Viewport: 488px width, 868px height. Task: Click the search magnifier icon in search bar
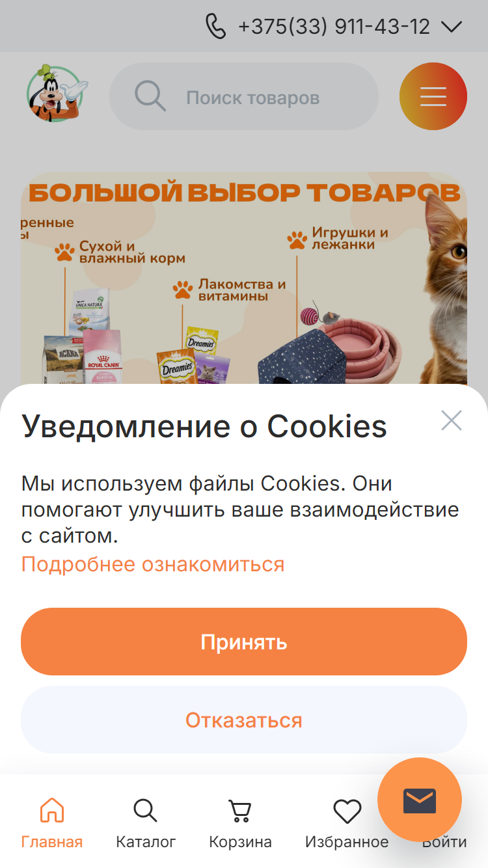(x=150, y=96)
